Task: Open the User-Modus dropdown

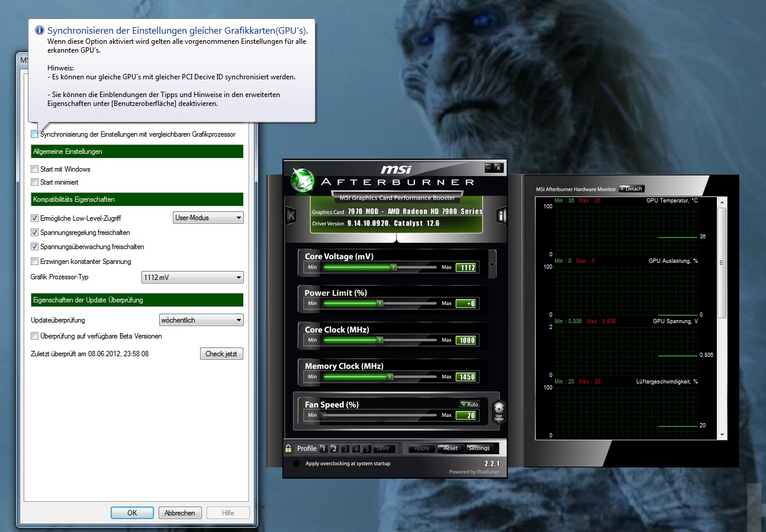Action: click(208, 218)
